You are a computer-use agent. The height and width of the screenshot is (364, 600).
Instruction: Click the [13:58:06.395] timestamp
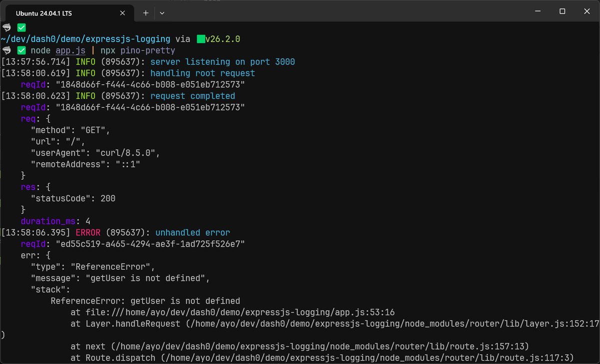coord(36,233)
